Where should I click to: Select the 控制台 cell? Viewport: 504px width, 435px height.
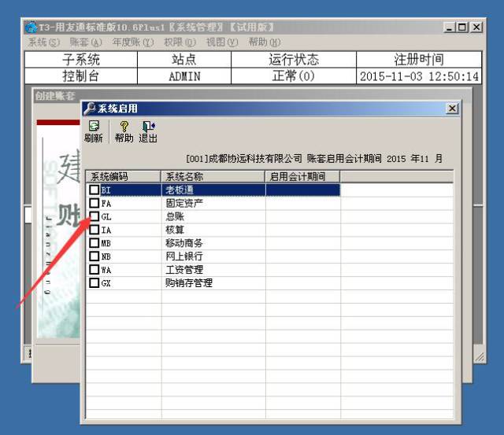point(81,76)
